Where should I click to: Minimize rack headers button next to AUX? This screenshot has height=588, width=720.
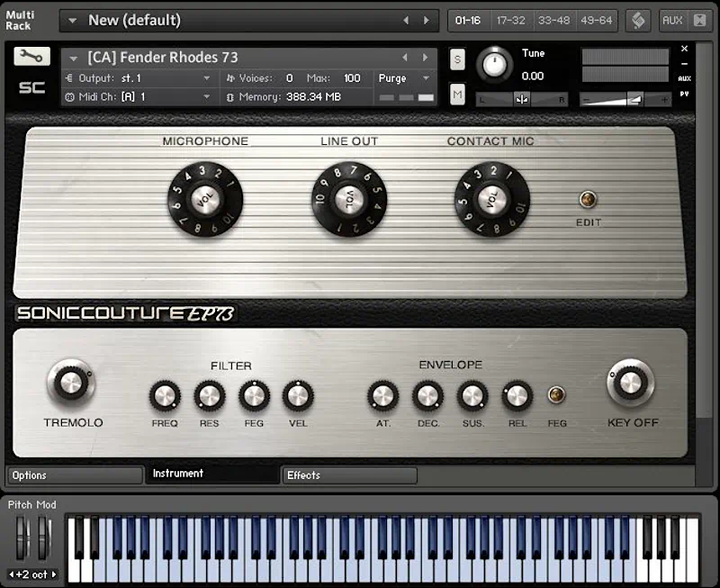700,21
